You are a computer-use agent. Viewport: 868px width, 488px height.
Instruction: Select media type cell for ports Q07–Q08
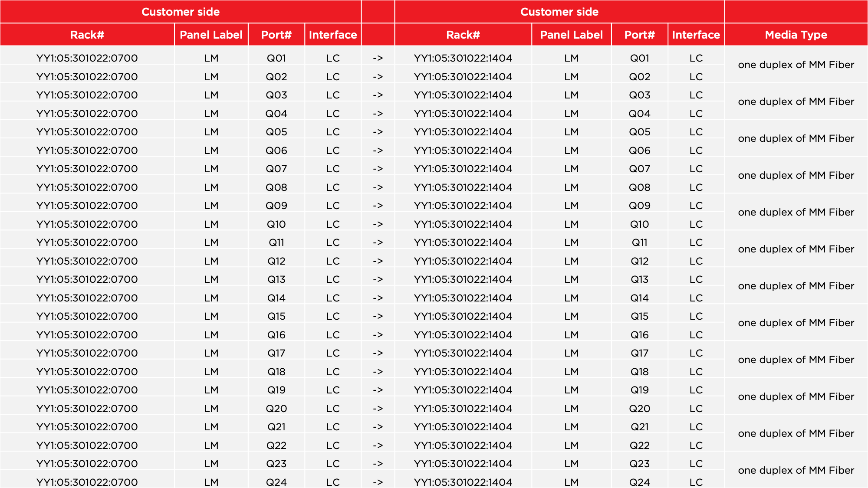[x=796, y=175]
